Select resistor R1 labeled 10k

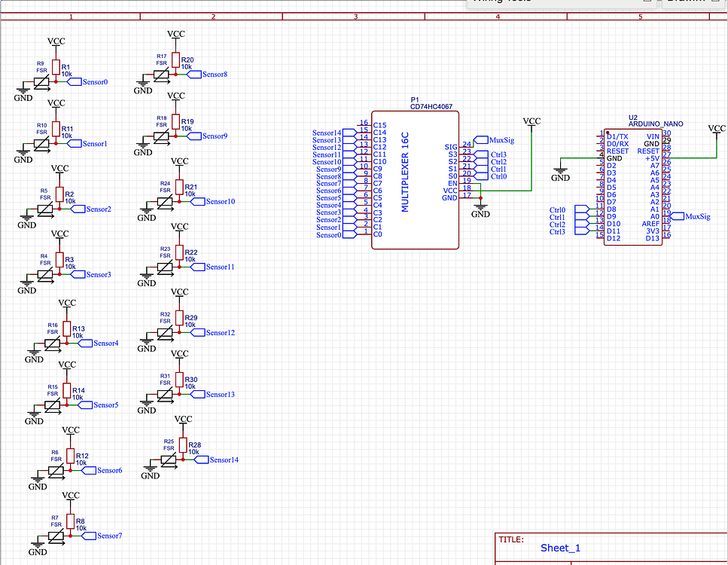56,66
